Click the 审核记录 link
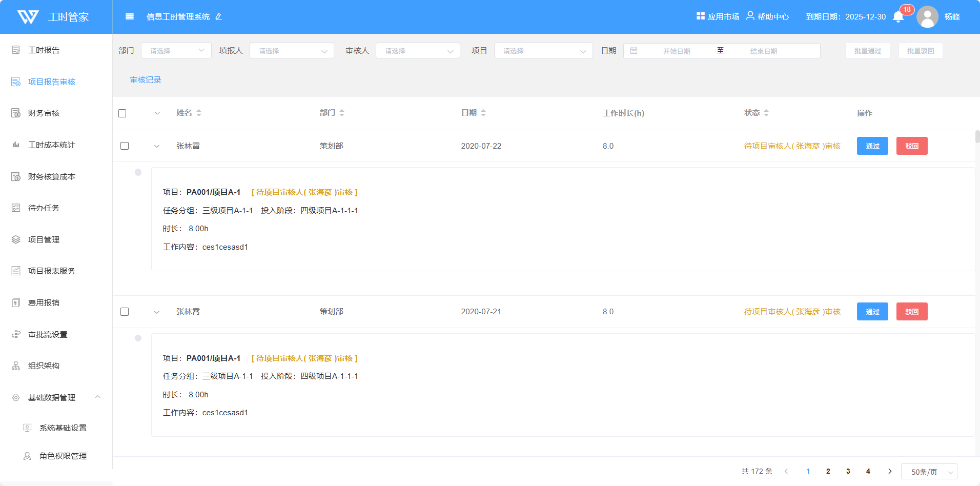 (146, 80)
